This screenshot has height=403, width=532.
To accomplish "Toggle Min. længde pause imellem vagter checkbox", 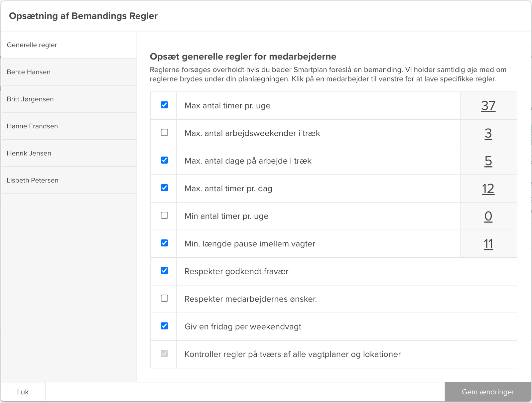I will pos(164,243).
